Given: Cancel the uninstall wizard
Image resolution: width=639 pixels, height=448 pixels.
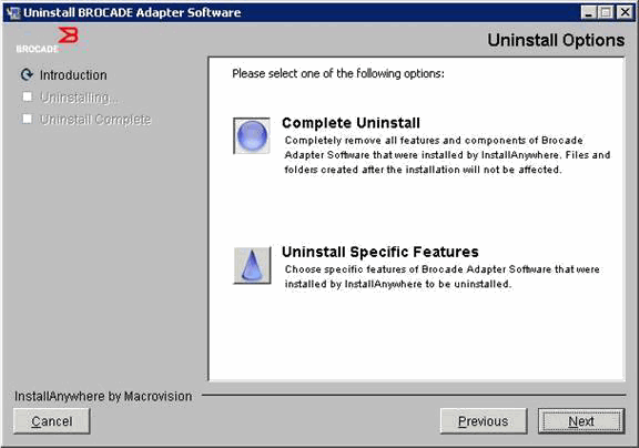Looking at the screenshot, I should coord(52,421).
